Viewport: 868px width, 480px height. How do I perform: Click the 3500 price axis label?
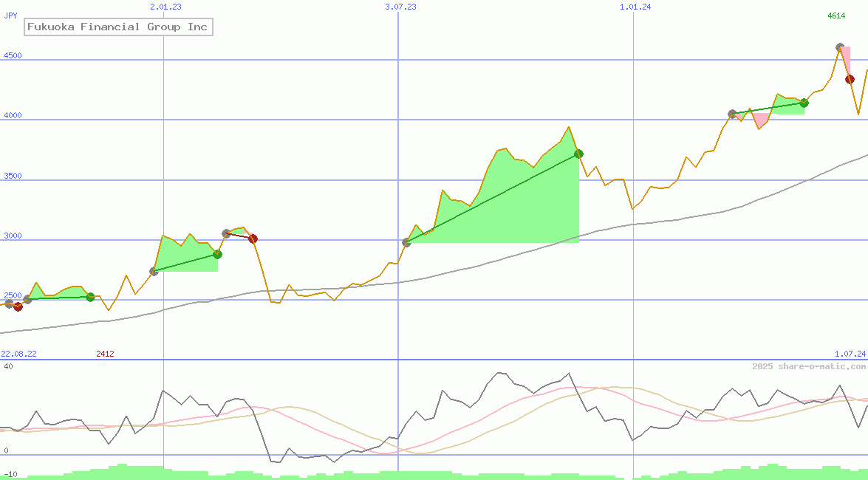pyautogui.click(x=13, y=176)
